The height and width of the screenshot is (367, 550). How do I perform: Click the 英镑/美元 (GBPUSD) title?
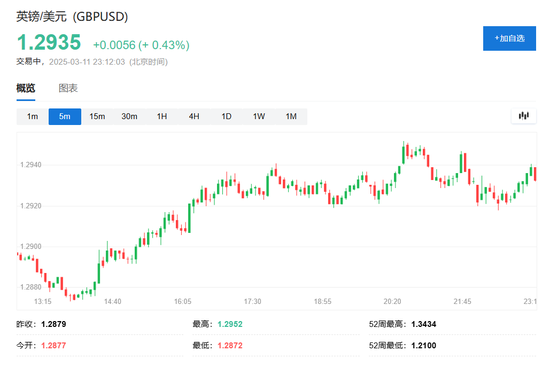(x=72, y=16)
